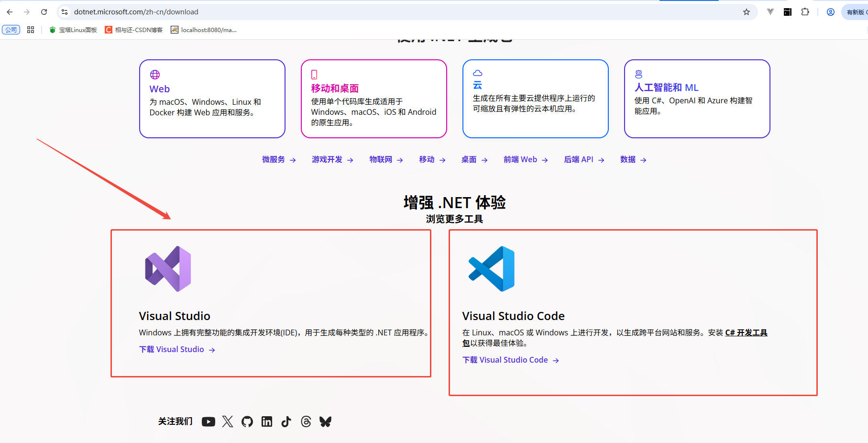Open site information icon in address bar

[x=65, y=12]
